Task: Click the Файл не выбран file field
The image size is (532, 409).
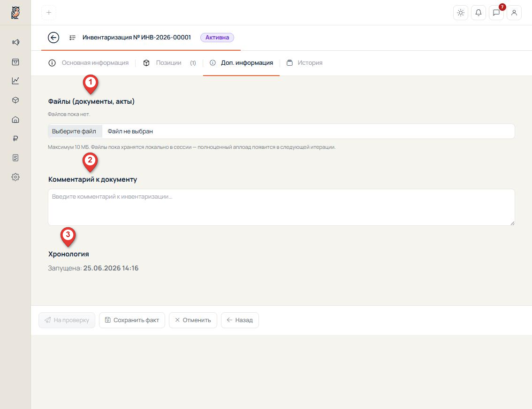Action: [x=281, y=131]
